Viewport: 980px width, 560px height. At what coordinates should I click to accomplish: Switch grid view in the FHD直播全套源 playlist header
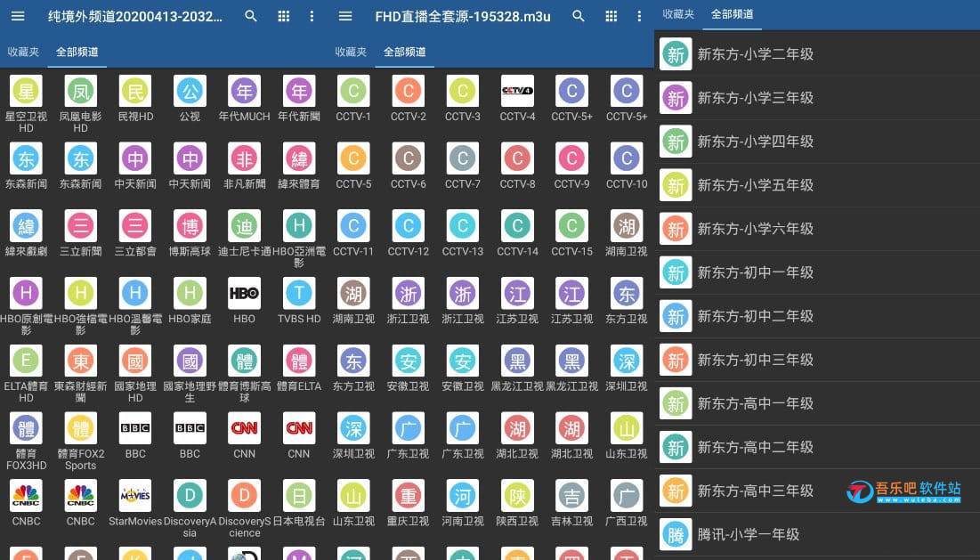coord(611,16)
